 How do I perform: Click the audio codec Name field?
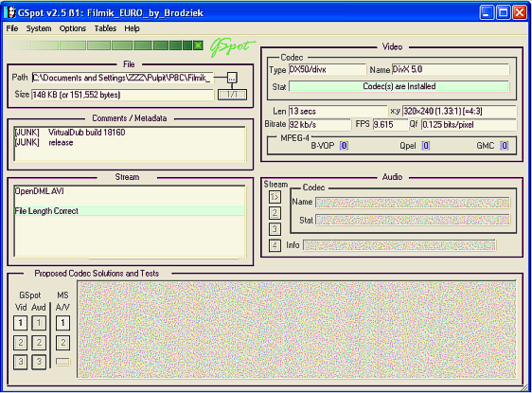(413, 203)
